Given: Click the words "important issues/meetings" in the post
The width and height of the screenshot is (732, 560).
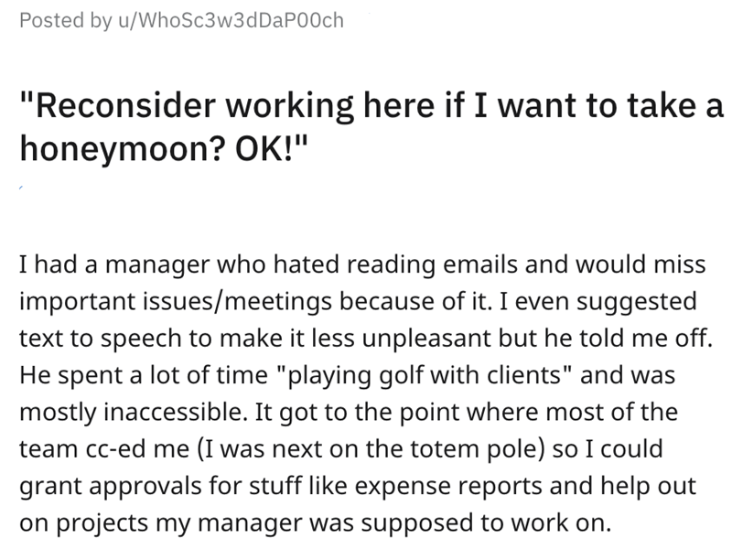Looking at the screenshot, I should [x=176, y=301].
